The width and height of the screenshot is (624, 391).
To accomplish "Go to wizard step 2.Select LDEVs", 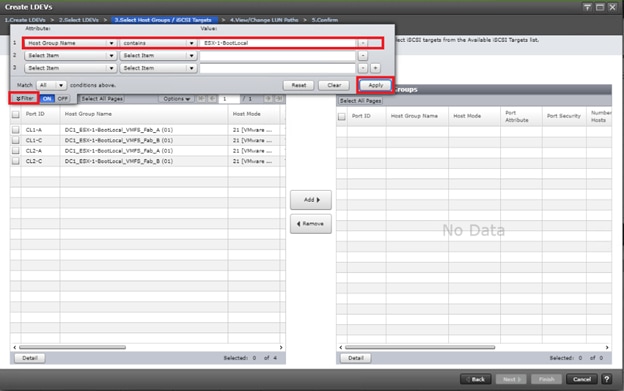I will (x=79, y=20).
